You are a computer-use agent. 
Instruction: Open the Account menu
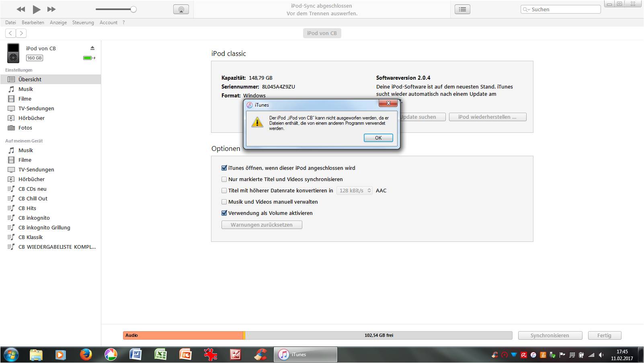(109, 23)
